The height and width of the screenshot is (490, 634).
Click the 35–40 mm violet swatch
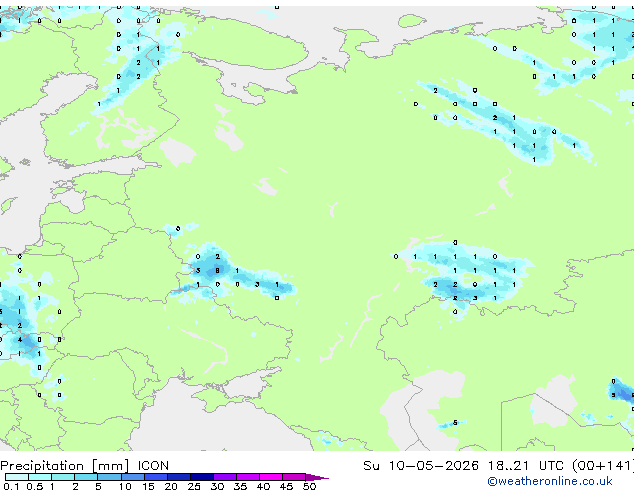tap(247, 477)
